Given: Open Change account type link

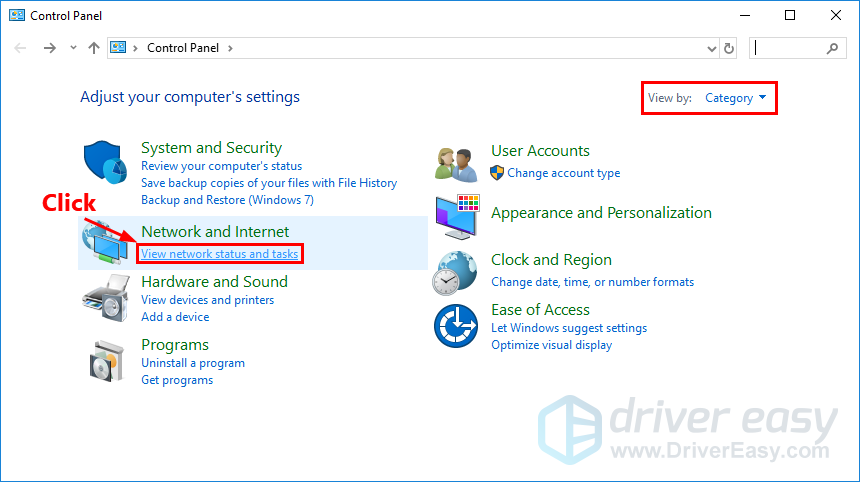Looking at the screenshot, I should [x=563, y=173].
